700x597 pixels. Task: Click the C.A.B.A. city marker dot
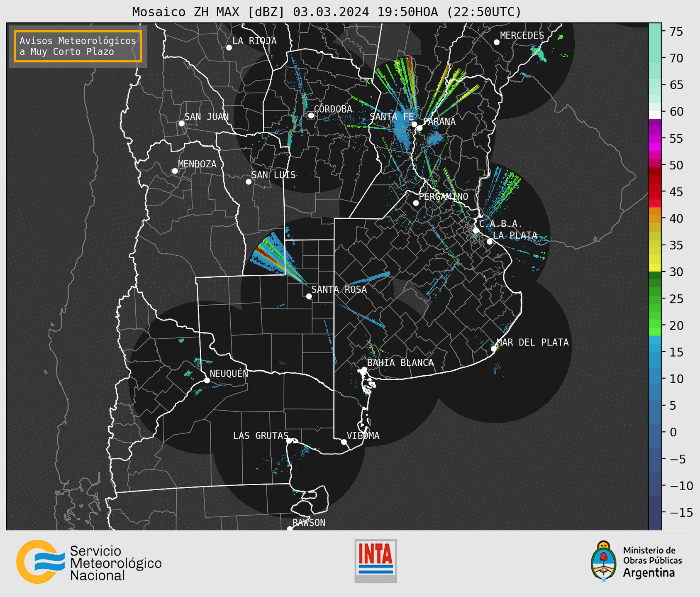476,230
